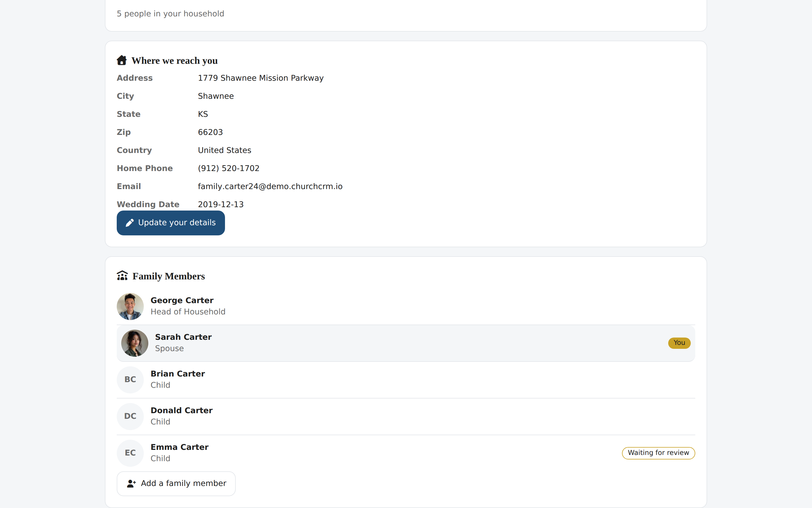This screenshot has width=812, height=508.
Task: Click the address 1779 Shawnee Mission Parkway
Action: [x=261, y=78]
